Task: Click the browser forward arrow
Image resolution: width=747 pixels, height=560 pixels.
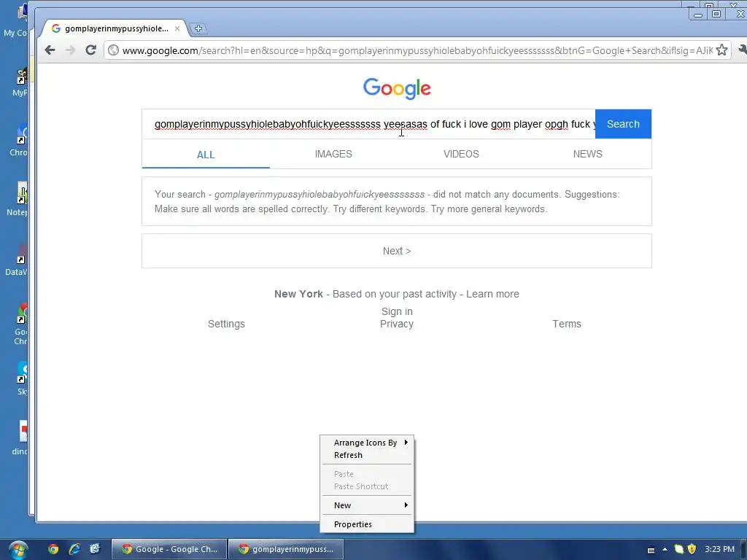Action: (x=70, y=50)
